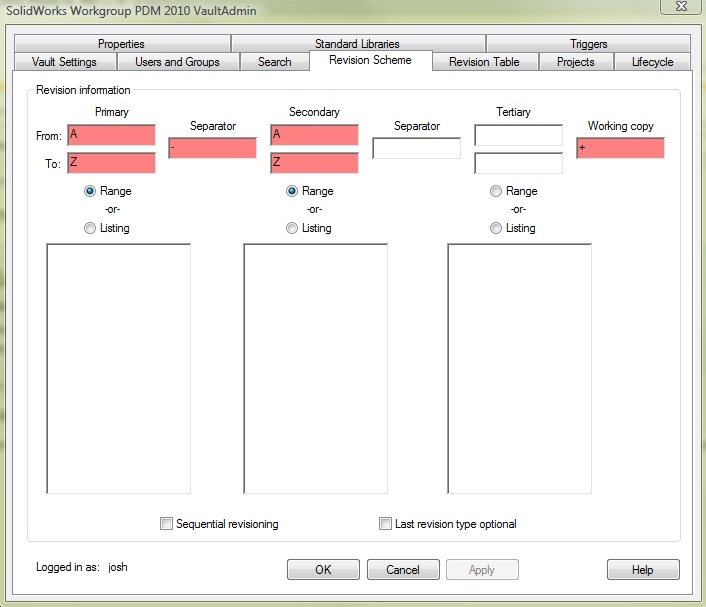Viewport: 706px width, 607px height.
Task: Click the Apply button
Action: [482, 570]
